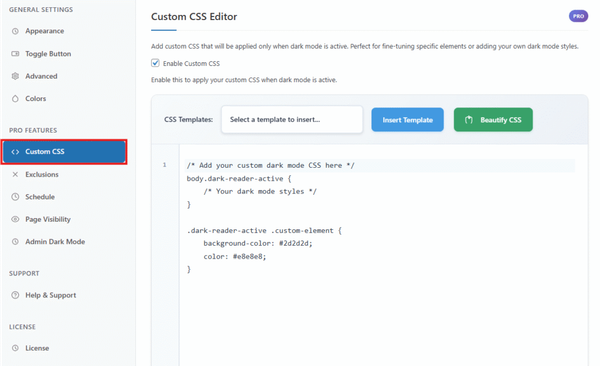Click the Schedule clock icon
Screen dimensions: 600x366
point(15,197)
